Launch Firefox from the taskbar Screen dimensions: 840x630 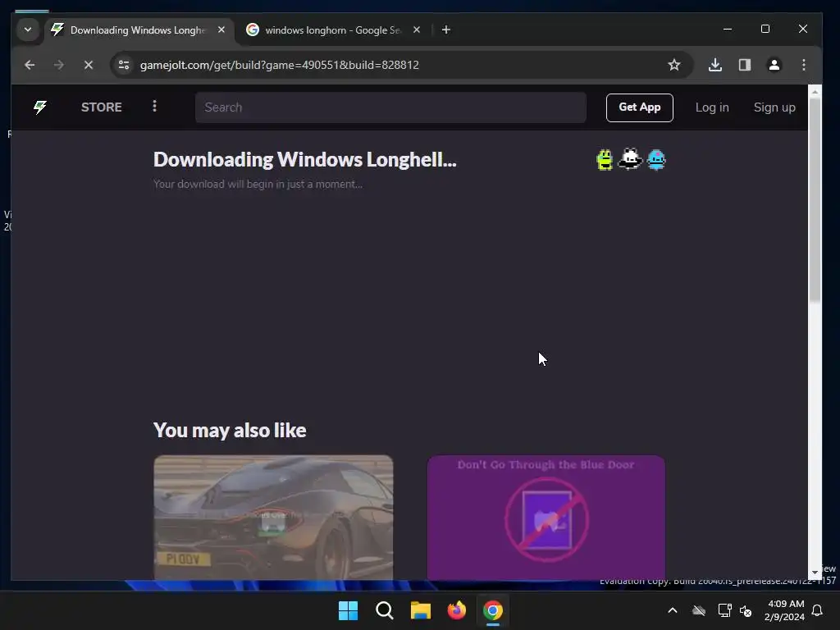(456, 610)
